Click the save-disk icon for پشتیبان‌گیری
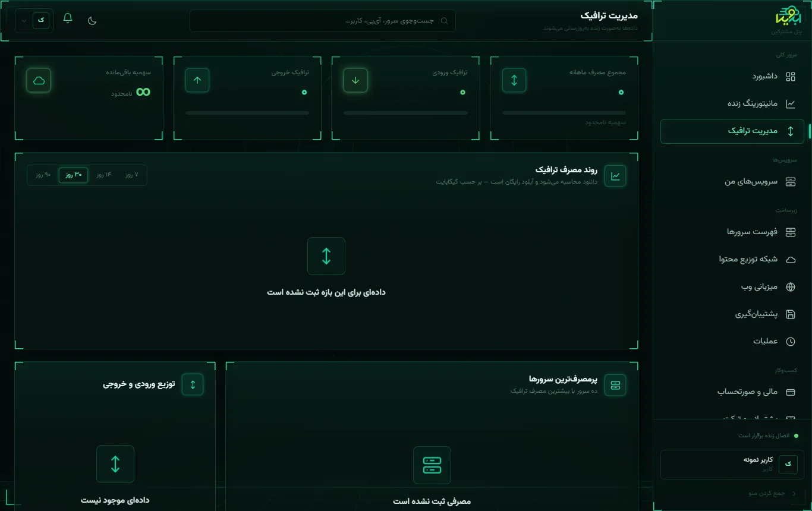812x511 pixels. [x=791, y=314]
